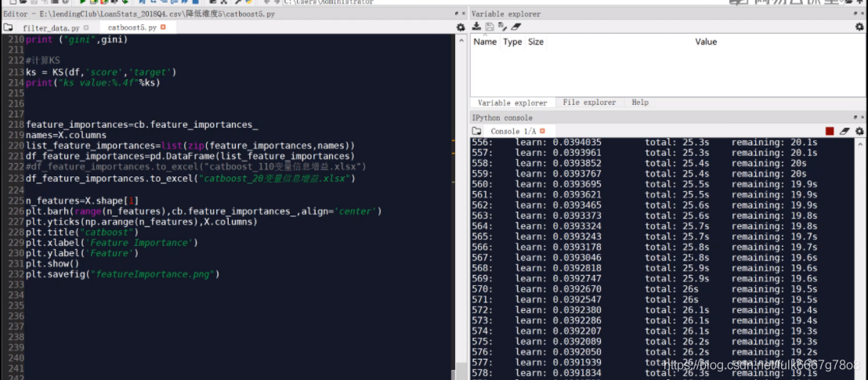Click the print("ks value:%.4f"%ks) line

point(93,83)
